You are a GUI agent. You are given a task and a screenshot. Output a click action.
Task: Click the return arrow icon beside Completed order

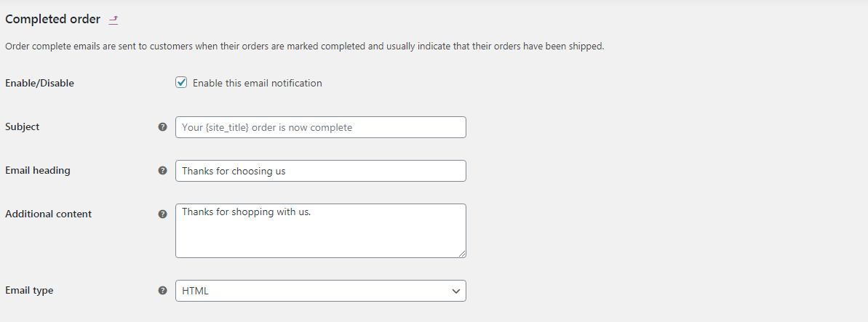113,20
